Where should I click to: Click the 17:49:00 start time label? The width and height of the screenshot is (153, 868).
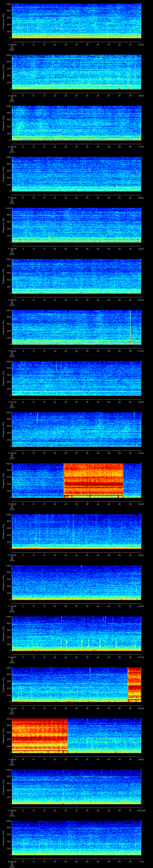coord(12,300)
